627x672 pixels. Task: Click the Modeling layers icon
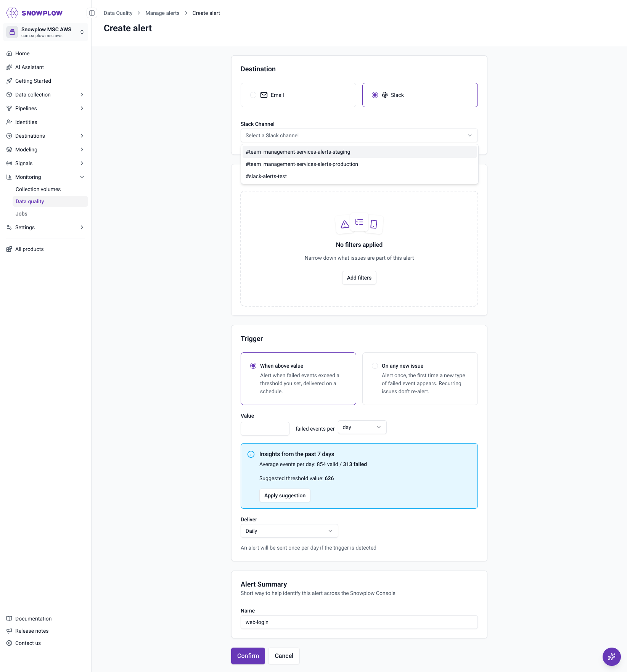click(x=9, y=150)
